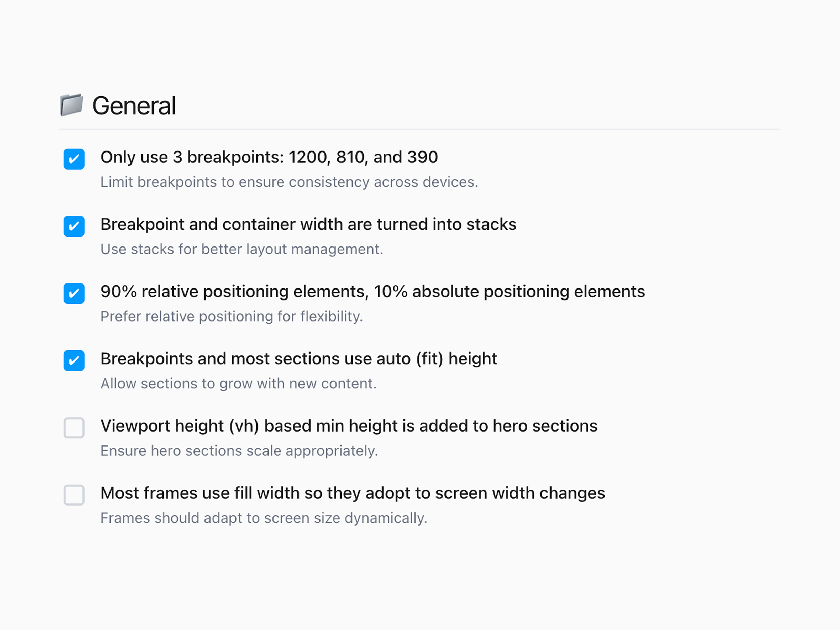Click the 'Only use 3 breakpoints' title

[x=269, y=157]
